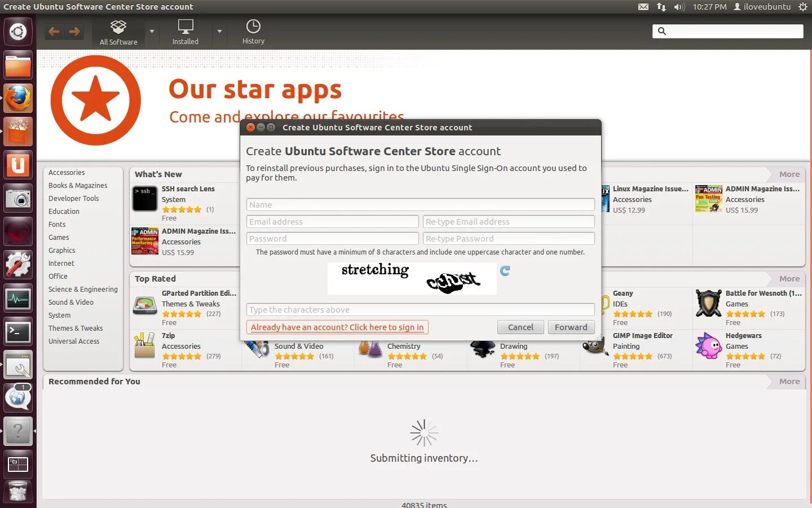The width and height of the screenshot is (812, 508).
Task: Focus the captcha characters input field
Action: (x=421, y=310)
